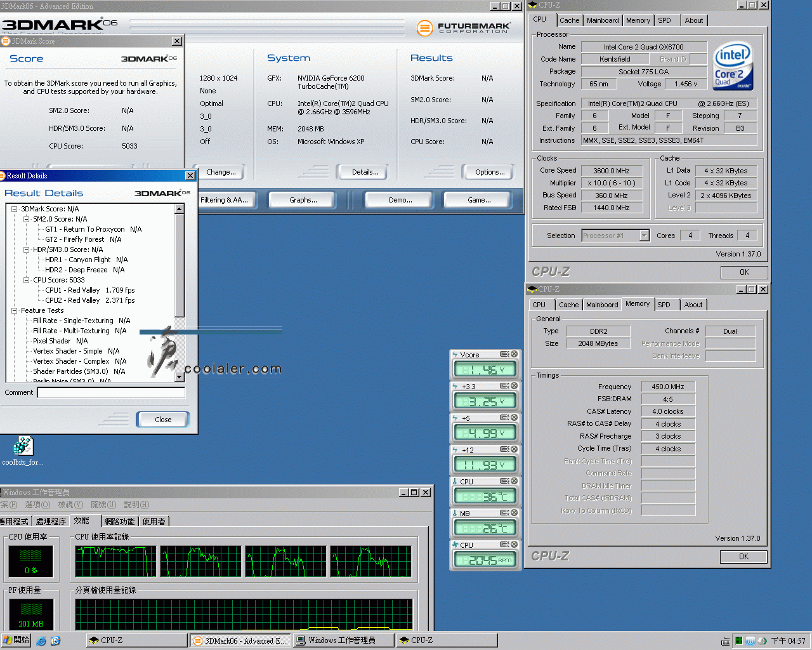812x650 pixels.
Task: Collapse the Feature Tests tree node
Action: pyautogui.click(x=14, y=310)
